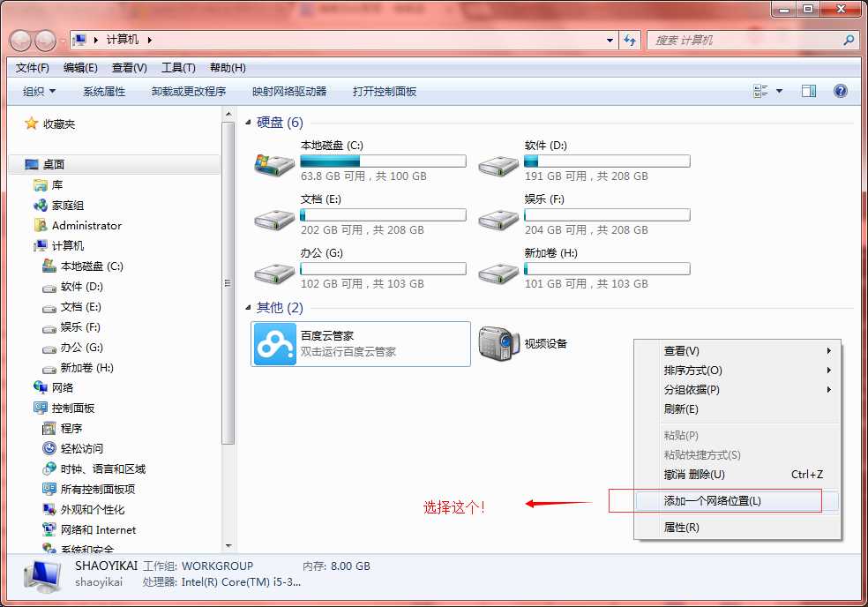Click the 轻松访问 ease of access icon
The width and height of the screenshot is (868, 607).
pos(49,448)
